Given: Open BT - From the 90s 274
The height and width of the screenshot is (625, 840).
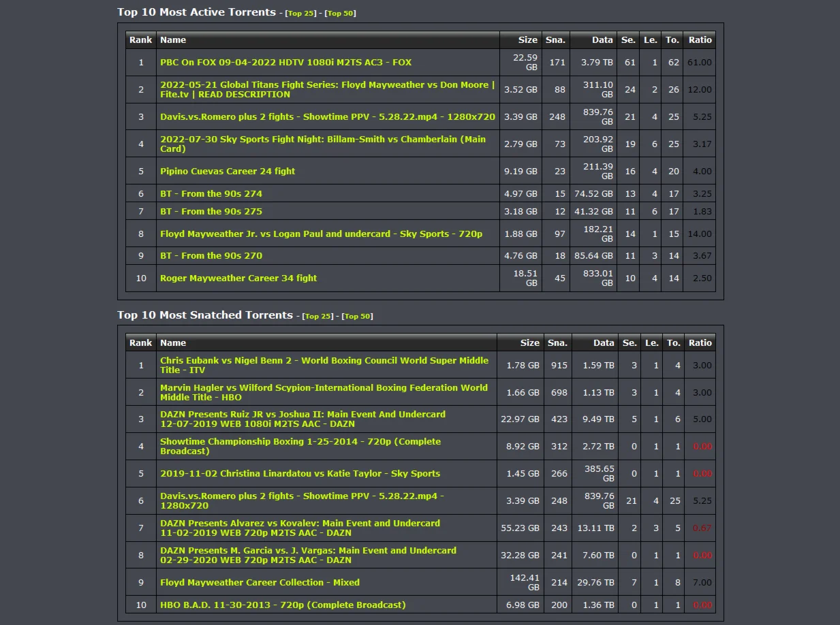Looking at the screenshot, I should (x=211, y=193).
